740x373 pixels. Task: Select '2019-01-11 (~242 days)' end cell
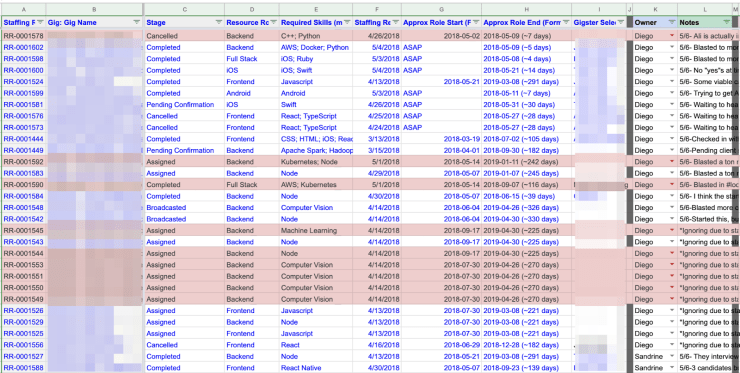tap(527, 162)
